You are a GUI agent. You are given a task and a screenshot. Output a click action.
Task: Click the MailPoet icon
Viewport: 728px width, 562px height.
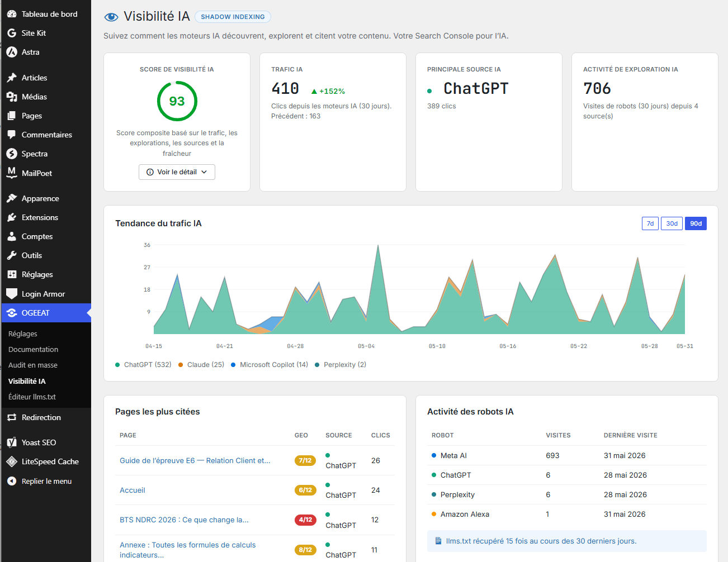(12, 173)
